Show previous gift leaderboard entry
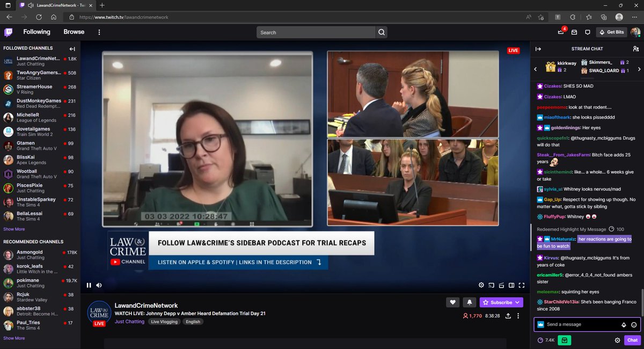 point(535,69)
